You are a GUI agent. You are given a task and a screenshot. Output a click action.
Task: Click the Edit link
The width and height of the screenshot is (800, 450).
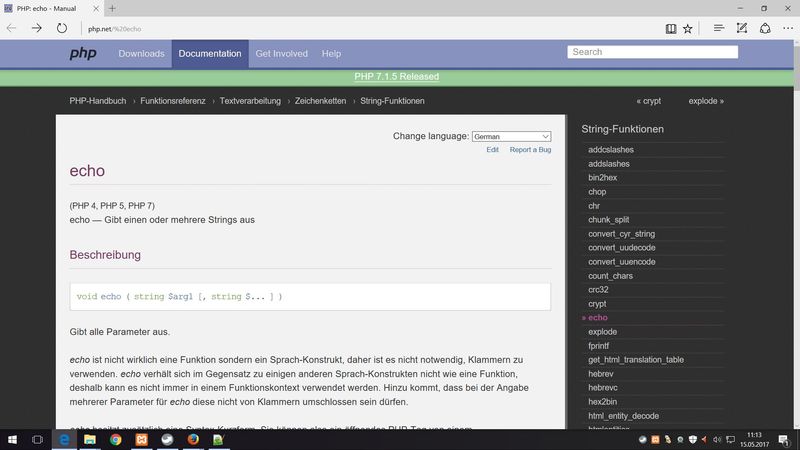[492, 149]
